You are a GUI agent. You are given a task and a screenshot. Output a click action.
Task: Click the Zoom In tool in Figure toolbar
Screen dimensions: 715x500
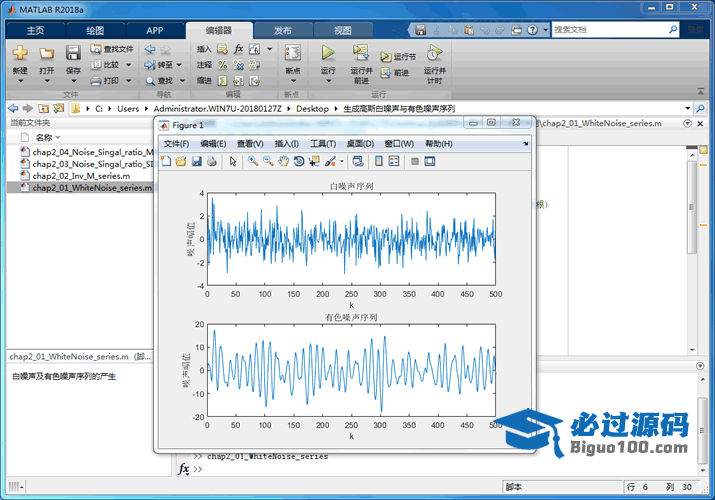click(253, 161)
